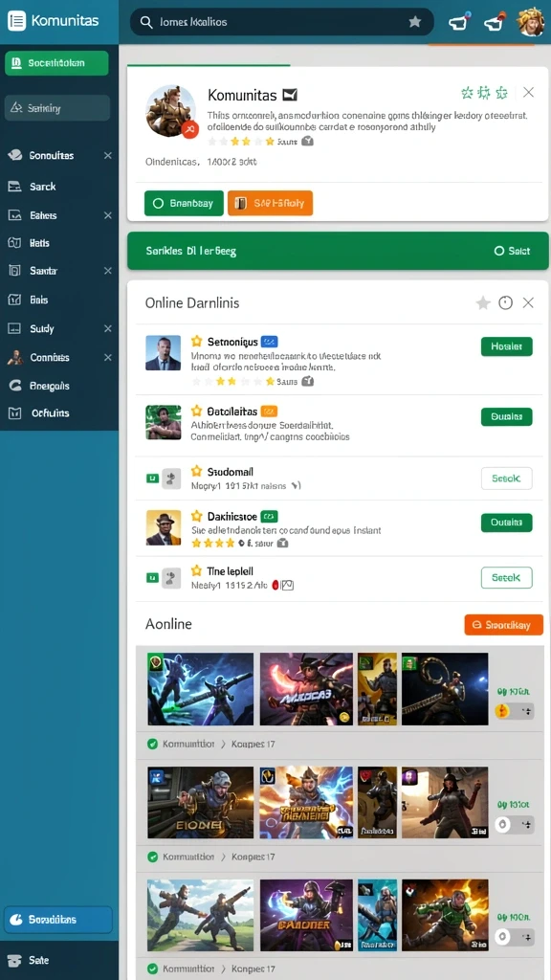Click the Setnonigus user avatar

tap(163, 352)
